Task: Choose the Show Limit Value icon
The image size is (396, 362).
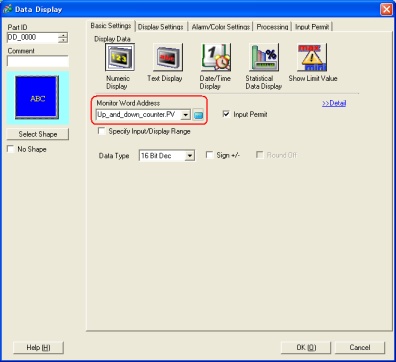Action: point(312,57)
